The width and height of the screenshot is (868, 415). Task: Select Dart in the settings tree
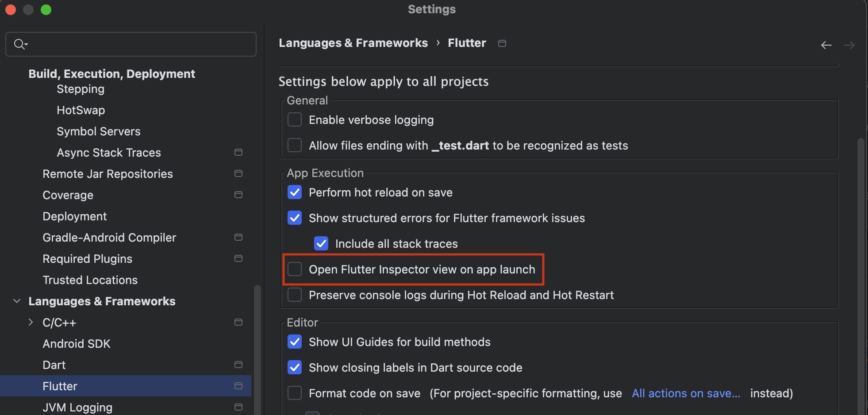coord(54,365)
